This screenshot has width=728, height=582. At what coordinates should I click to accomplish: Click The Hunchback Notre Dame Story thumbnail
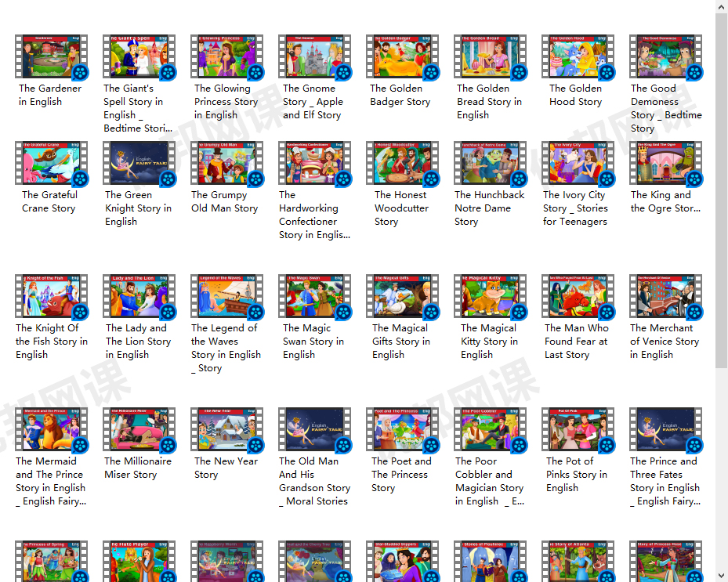tap(490, 163)
